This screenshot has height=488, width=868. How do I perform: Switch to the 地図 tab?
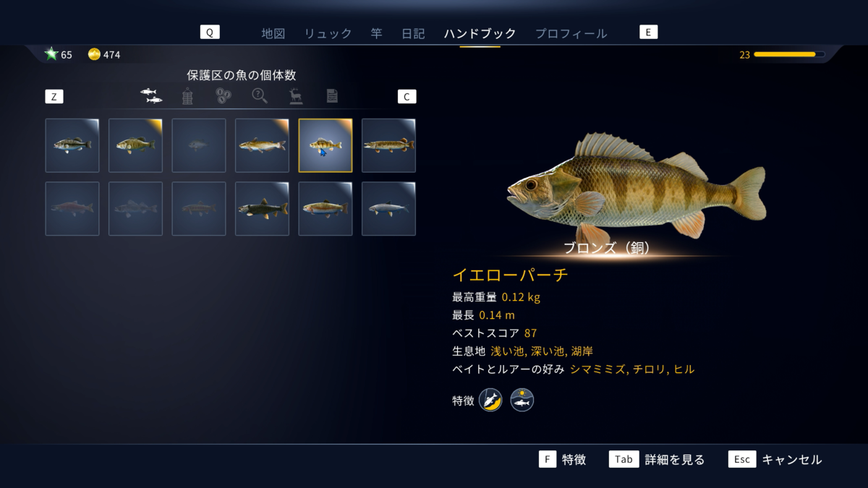tap(273, 33)
